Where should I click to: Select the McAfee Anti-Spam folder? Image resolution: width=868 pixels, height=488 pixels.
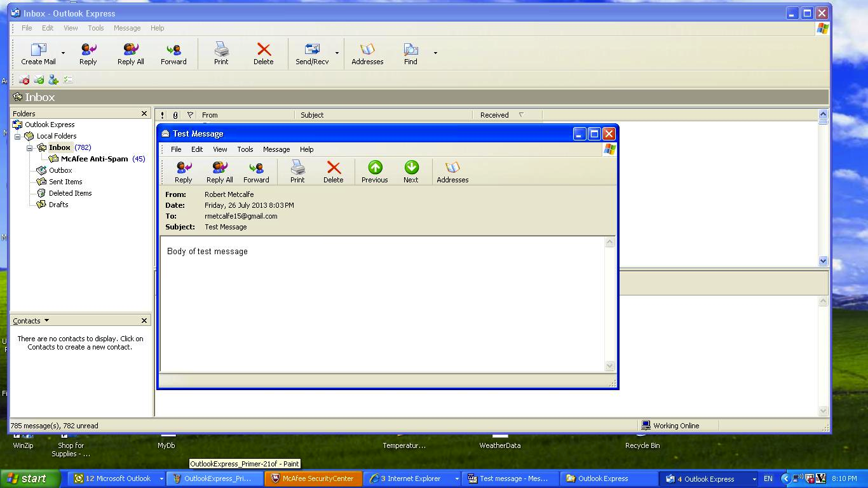[94, 159]
